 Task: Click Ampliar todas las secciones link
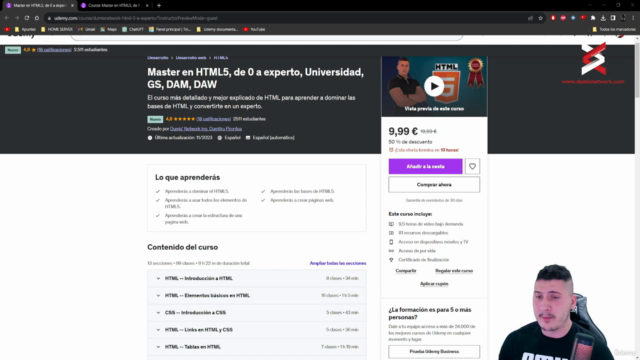click(x=338, y=263)
